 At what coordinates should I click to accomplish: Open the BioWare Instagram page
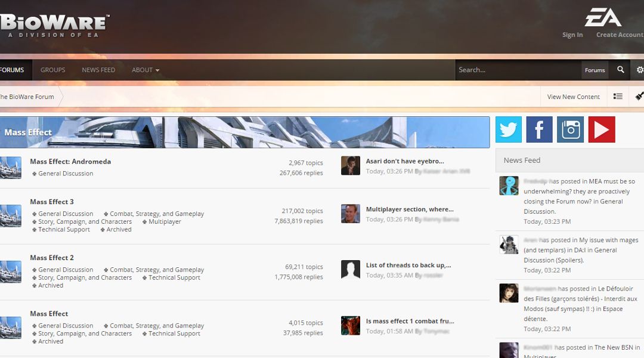[x=571, y=129]
